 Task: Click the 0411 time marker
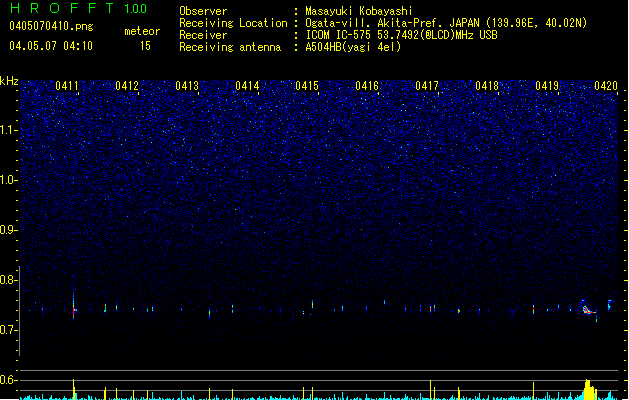[67, 86]
